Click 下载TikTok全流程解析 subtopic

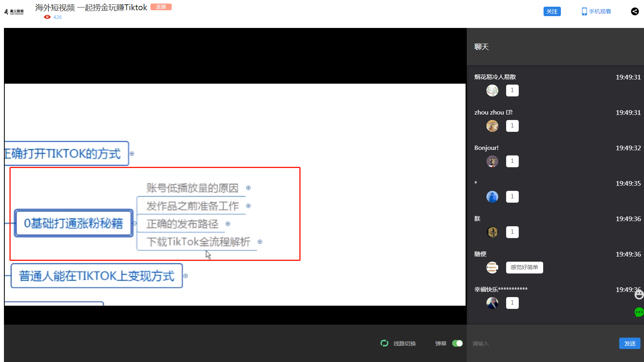[198, 242]
